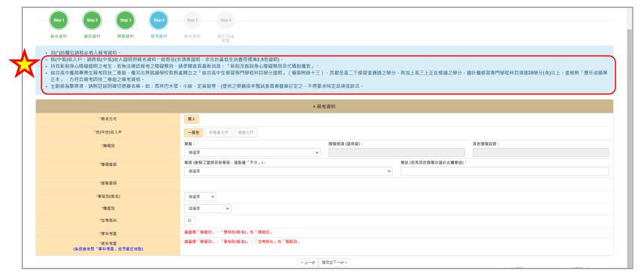The height and width of the screenshot is (277, 644).
Task: Open the 障礙 category dropdown
Action: (x=252, y=152)
